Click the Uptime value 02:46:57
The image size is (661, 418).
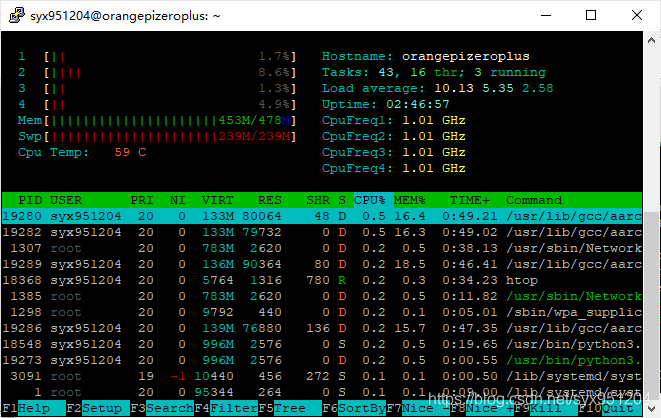418,104
